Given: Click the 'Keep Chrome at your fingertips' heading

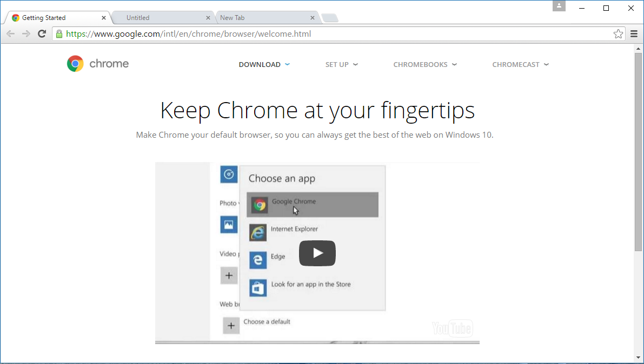Looking at the screenshot, I should pos(317,110).
